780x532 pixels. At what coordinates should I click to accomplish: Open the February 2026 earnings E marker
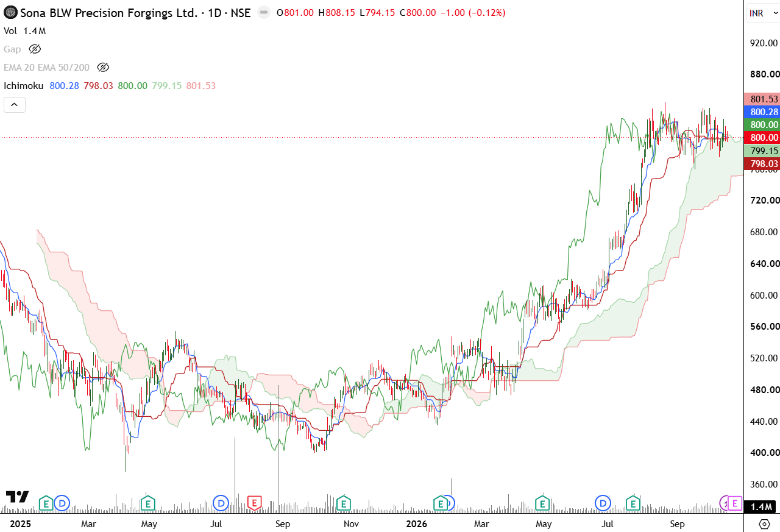(441, 503)
